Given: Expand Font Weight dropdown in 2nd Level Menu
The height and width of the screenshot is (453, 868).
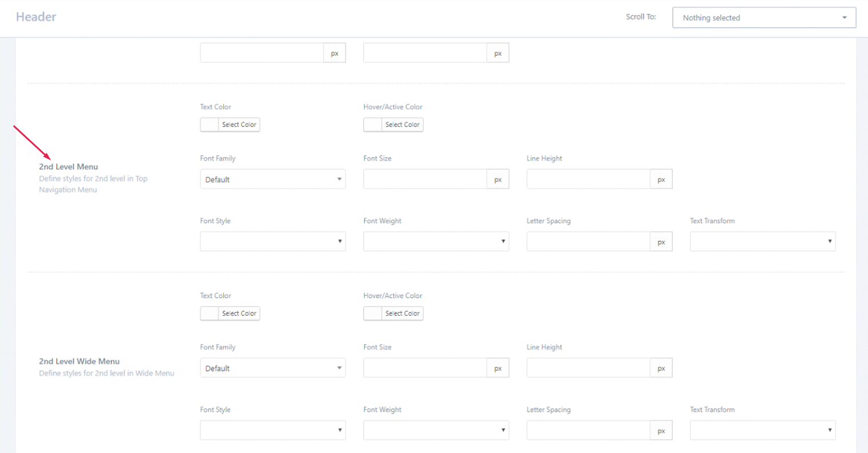Looking at the screenshot, I should [x=436, y=241].
